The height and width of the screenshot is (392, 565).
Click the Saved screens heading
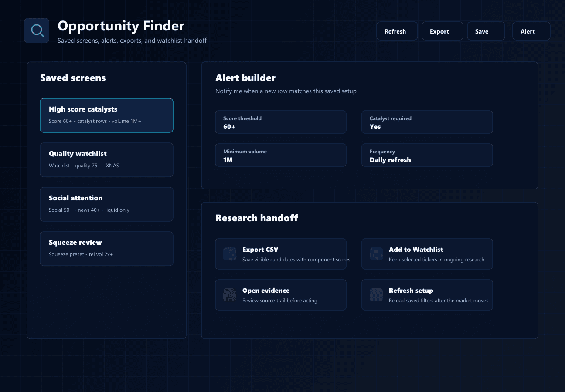pos(73,78)
